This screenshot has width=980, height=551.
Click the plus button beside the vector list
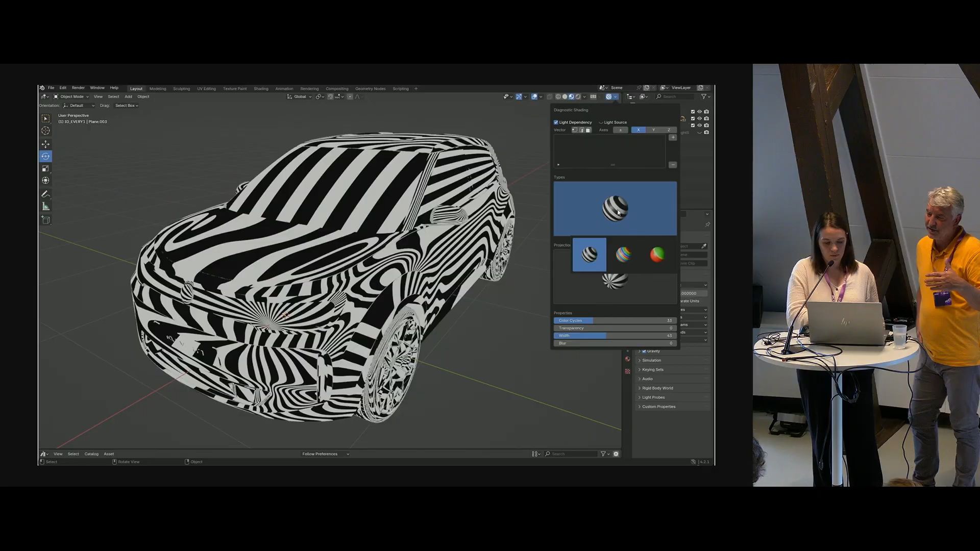(x=673, y=137)
